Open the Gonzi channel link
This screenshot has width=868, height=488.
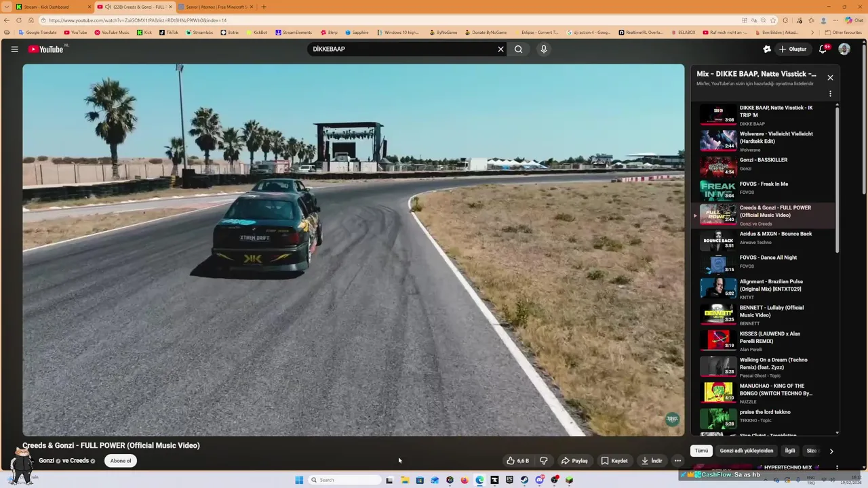click(46, 461)
